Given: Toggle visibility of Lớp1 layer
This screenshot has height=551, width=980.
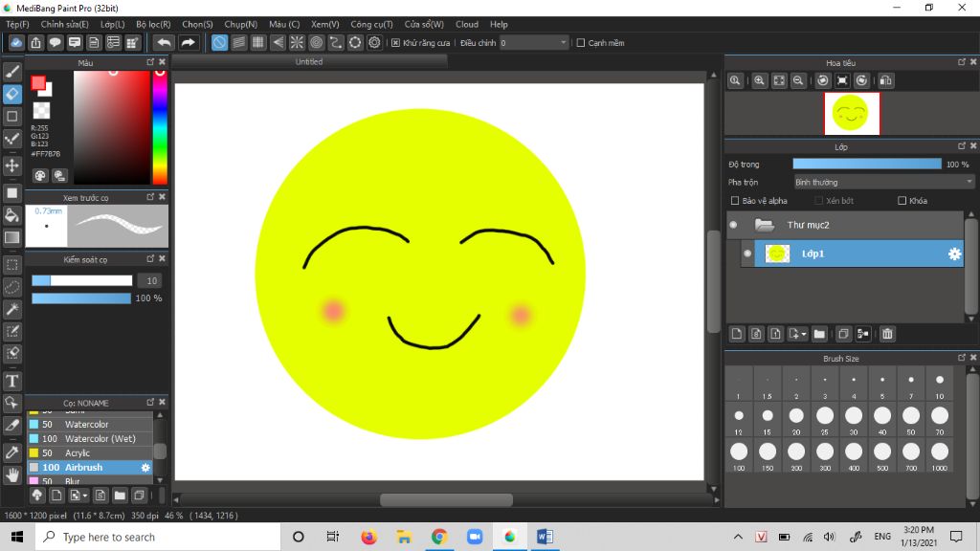Looking at the screenshot, I should 747,253.
